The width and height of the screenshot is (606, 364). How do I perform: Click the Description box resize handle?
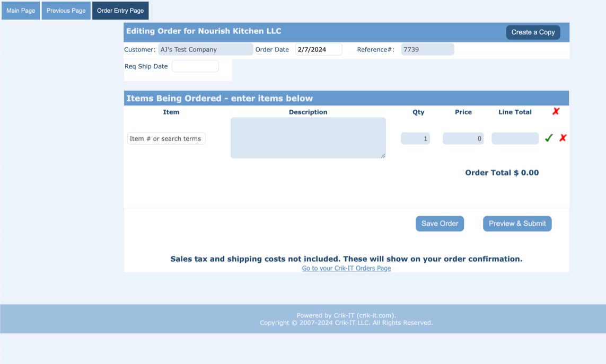click(x=383, y=155)
